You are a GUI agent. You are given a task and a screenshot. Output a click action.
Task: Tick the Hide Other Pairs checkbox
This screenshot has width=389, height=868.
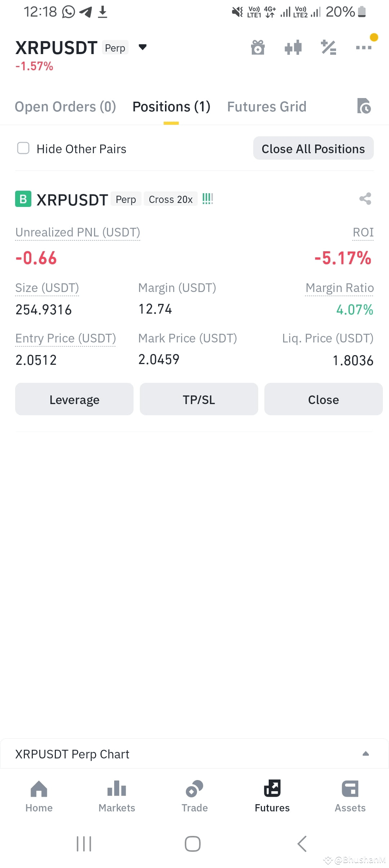click(23, 148)
